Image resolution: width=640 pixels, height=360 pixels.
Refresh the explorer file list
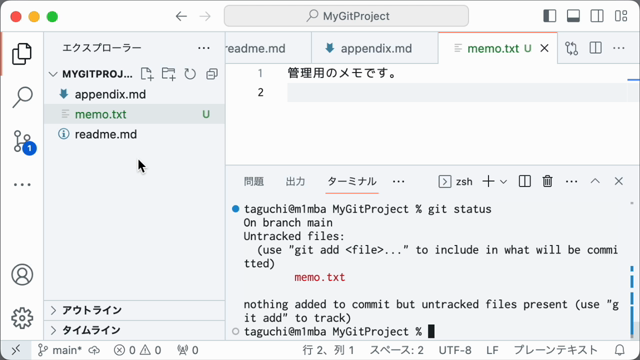[x=190, y=74]
